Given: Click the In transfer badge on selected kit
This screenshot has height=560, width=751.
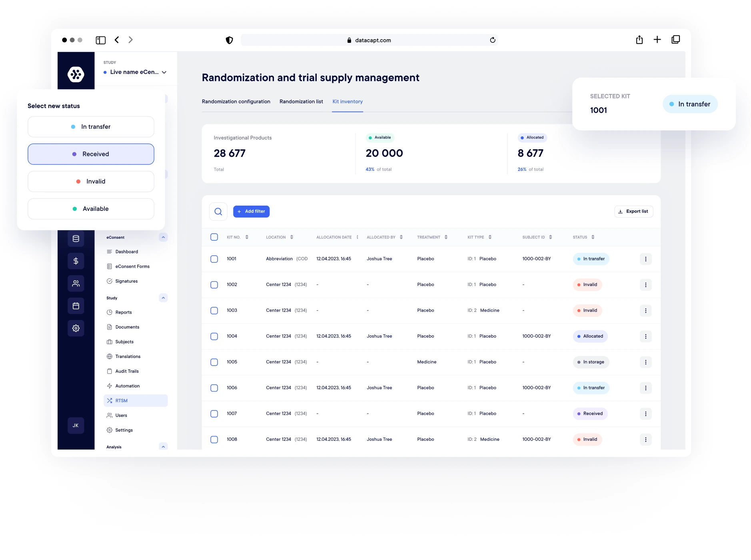Looking at the screenshot, I should (690, 104).
